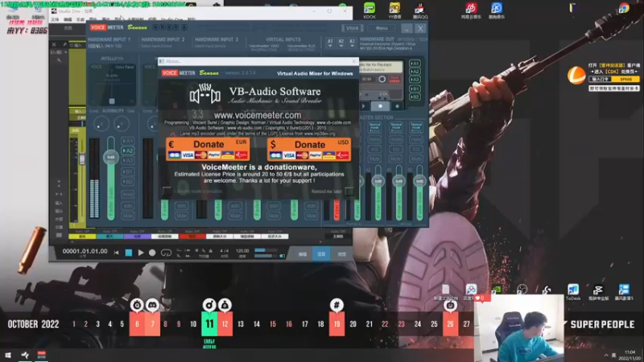Open the KOOK desktop icon
The image size is (644, 362).
369,10
